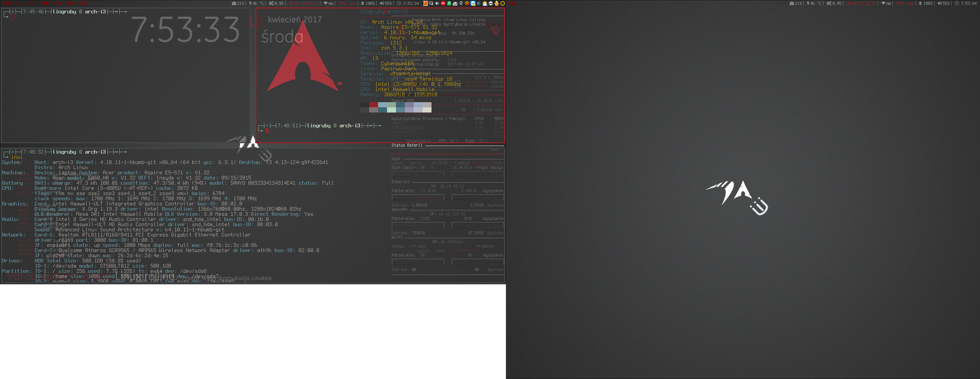Click the red swatch in neofetch palette
Viewport: 980px width, 379px height.
click(x=374, y=105)
